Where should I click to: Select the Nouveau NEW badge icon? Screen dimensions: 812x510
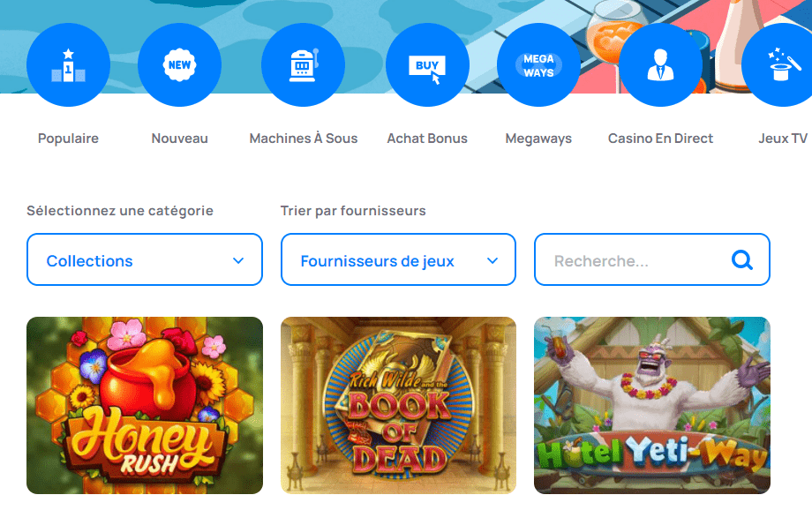point(180,64)
